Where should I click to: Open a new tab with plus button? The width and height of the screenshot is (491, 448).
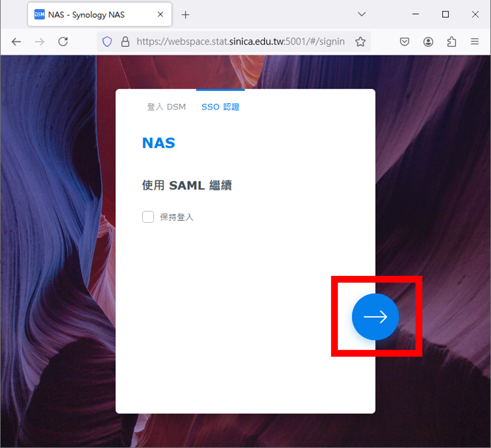click(x=185, y=15)
